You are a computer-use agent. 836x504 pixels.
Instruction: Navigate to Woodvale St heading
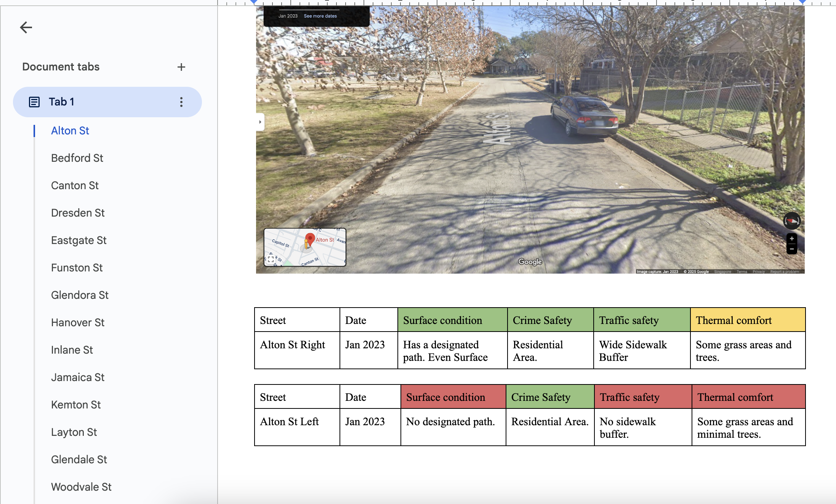(81, 487)
